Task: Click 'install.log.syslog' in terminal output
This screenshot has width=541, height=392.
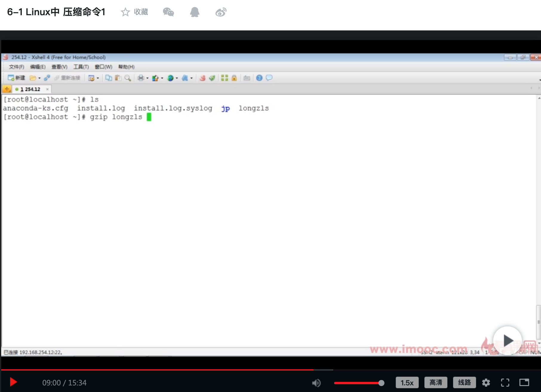Action: point(173,108)
